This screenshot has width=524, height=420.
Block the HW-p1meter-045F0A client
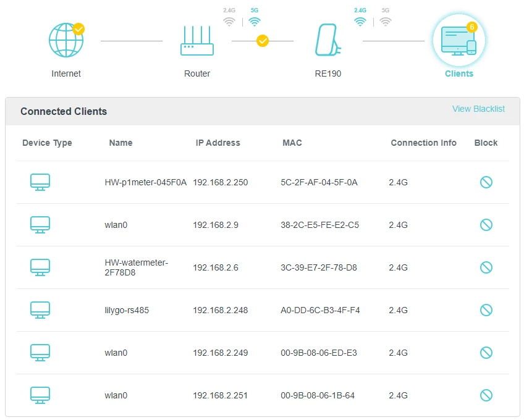486,182
